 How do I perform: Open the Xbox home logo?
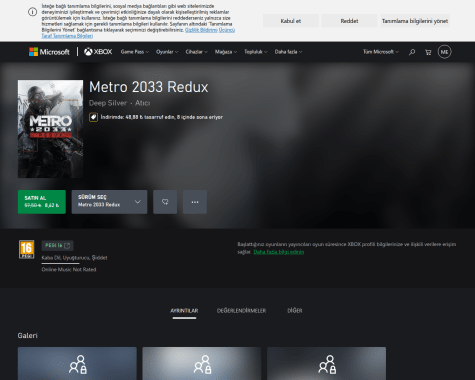click(98, 52)
